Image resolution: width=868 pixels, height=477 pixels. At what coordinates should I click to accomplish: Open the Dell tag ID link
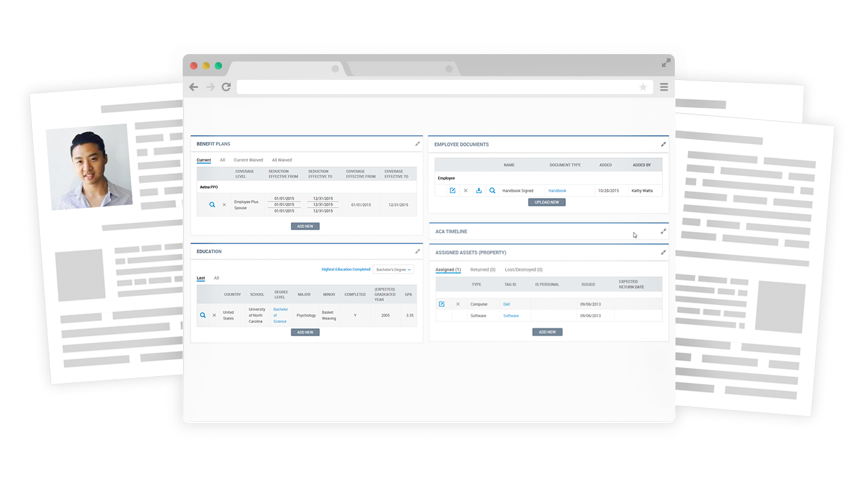pos(506,304)
